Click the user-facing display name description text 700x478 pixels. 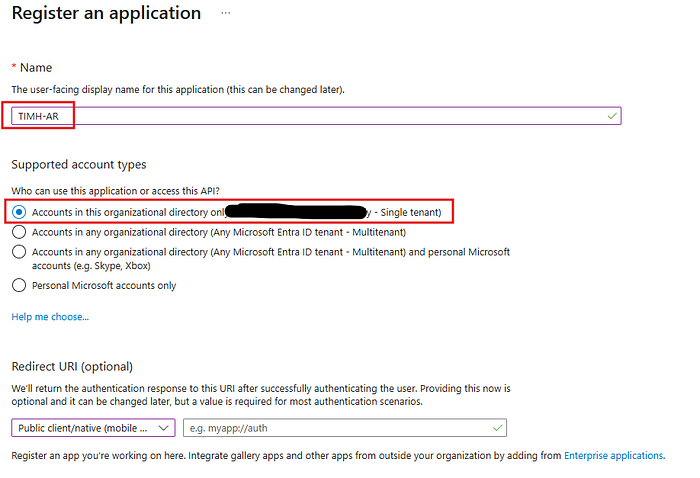point(178,90)
